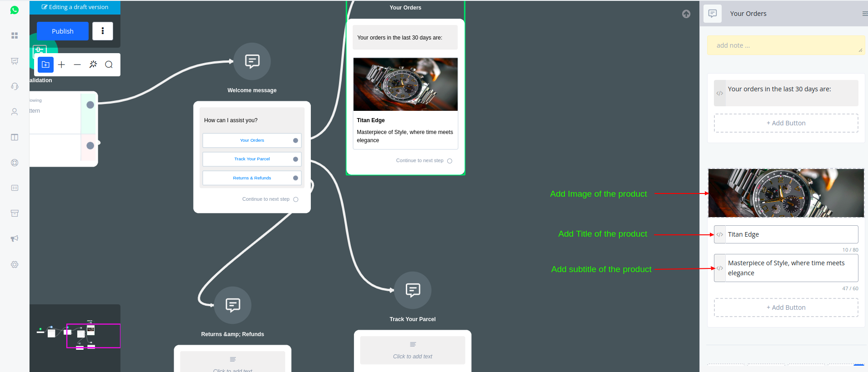The height and width of the screenshot is (372, 868).
Task: Open the three-dot menu beside Publish
Action: pos(103,31)
